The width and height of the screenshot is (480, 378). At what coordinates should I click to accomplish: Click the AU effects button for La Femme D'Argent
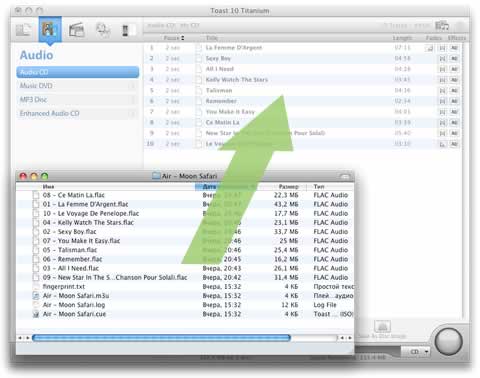(454, 48)
